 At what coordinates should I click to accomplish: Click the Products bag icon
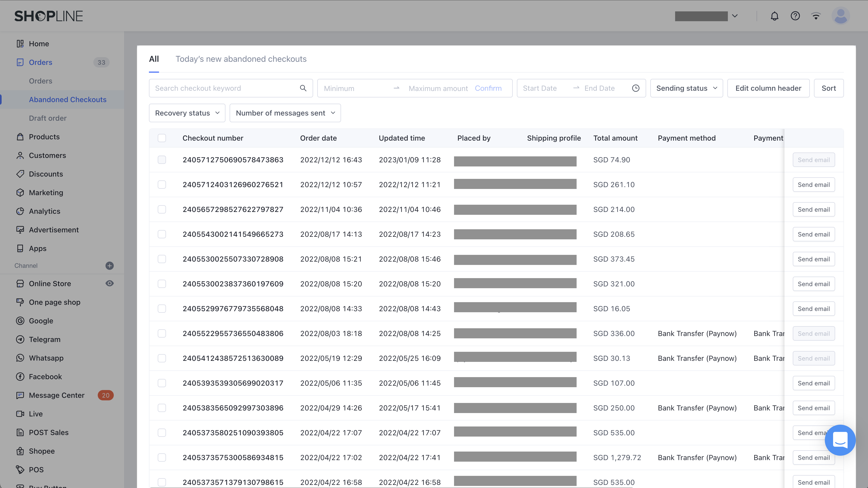click(x=20, y=137)
